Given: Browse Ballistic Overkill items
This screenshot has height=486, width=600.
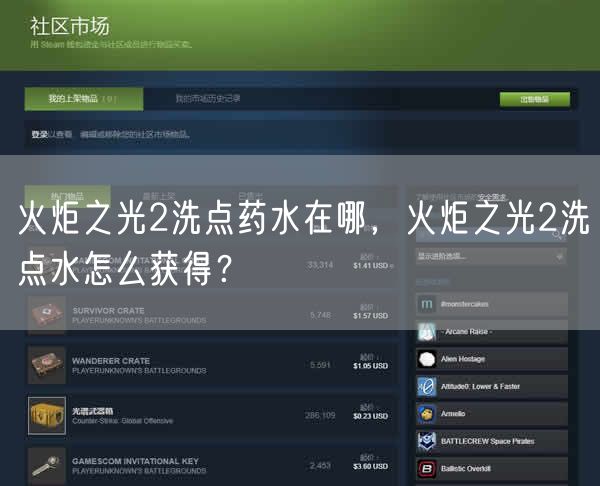Looking at the screenshot, I should tap(492, 469).
